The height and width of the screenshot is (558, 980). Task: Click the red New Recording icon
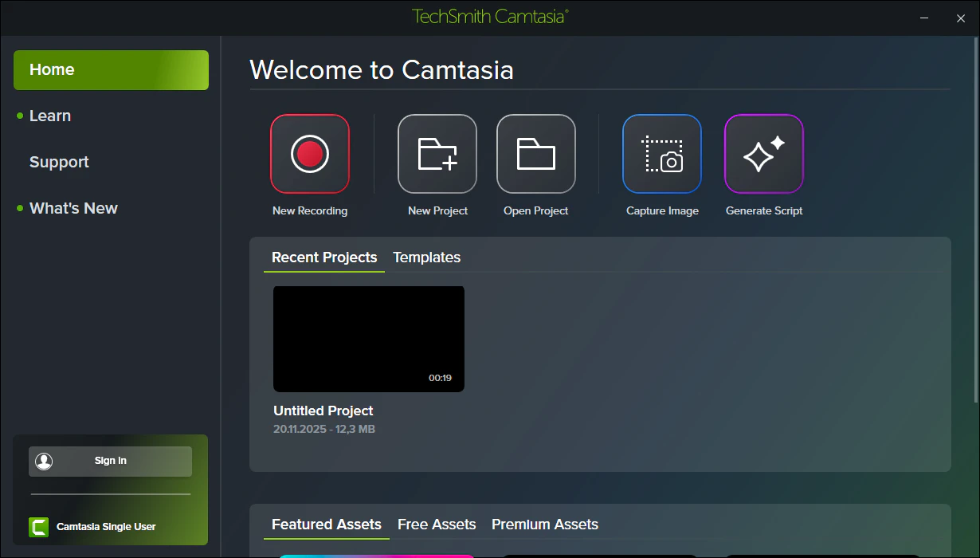coord(310,154)
